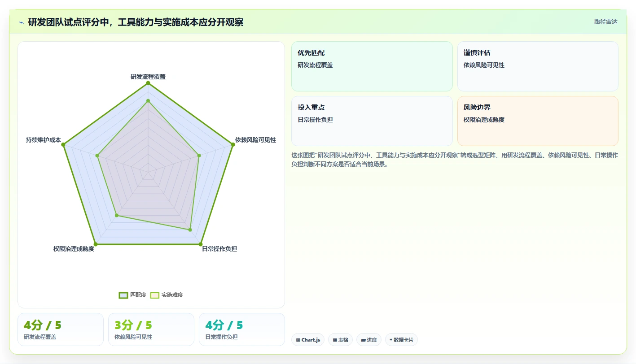Image resolution: width=636 pixels, height=364 pixels.
Task: Click the 4分 / 5 研发流程覆盖 stat card
Action: pyautogui.click(x=61, y=329)
